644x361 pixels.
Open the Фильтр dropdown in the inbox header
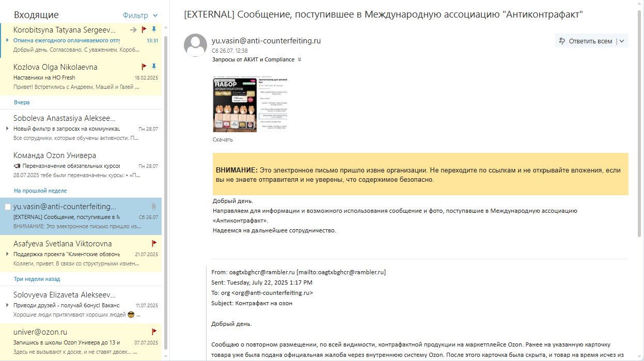click(x=140, y=15)
